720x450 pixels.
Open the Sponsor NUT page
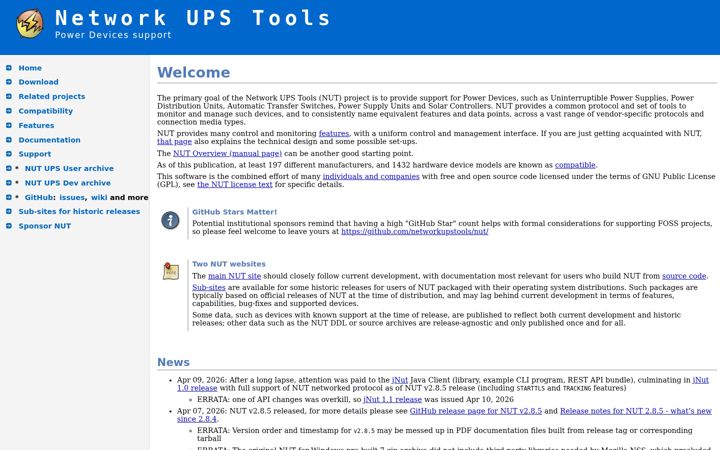45,226
